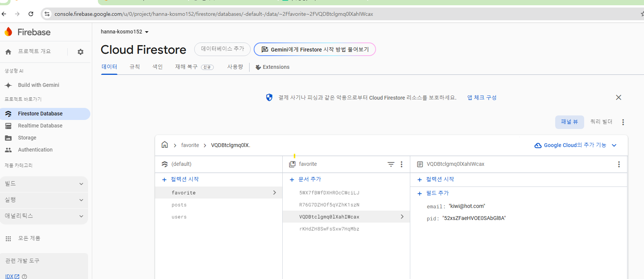The image size is (644, 279).
Task: Click the all products grid icon
Action: point(8,239)
